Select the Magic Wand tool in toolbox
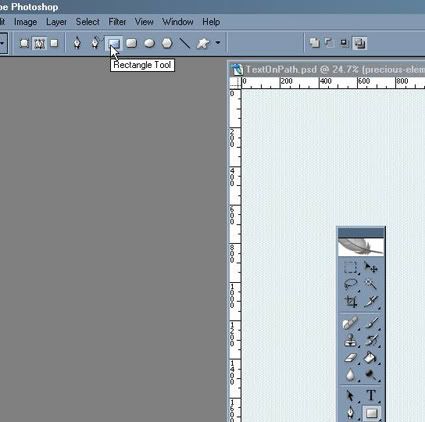 pos(370,284)
